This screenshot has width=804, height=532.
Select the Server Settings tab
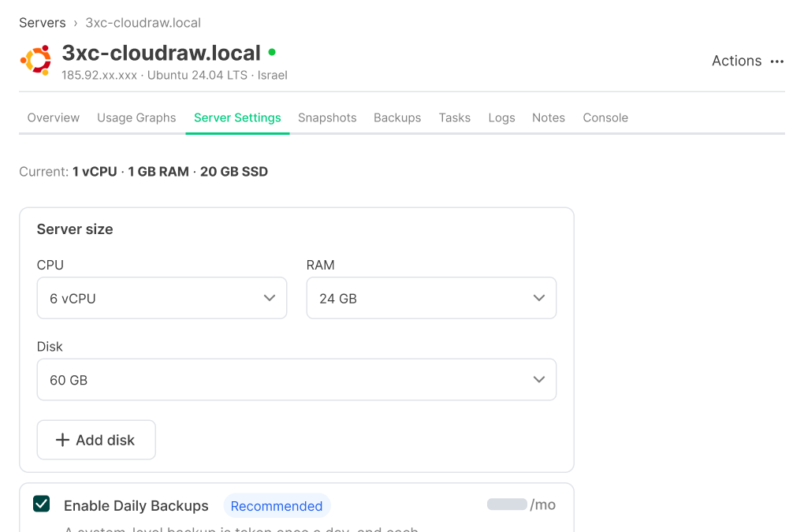237,118
